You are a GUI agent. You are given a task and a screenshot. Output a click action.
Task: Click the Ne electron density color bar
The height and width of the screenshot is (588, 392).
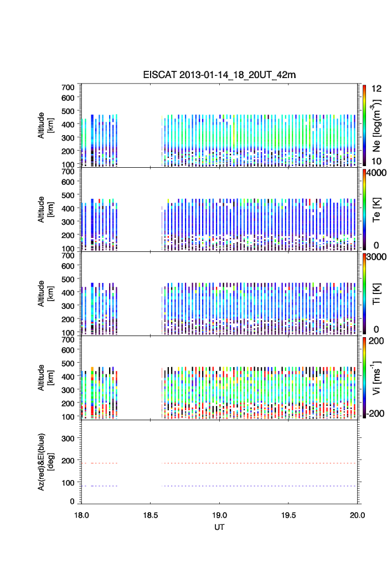click(364, 125)
